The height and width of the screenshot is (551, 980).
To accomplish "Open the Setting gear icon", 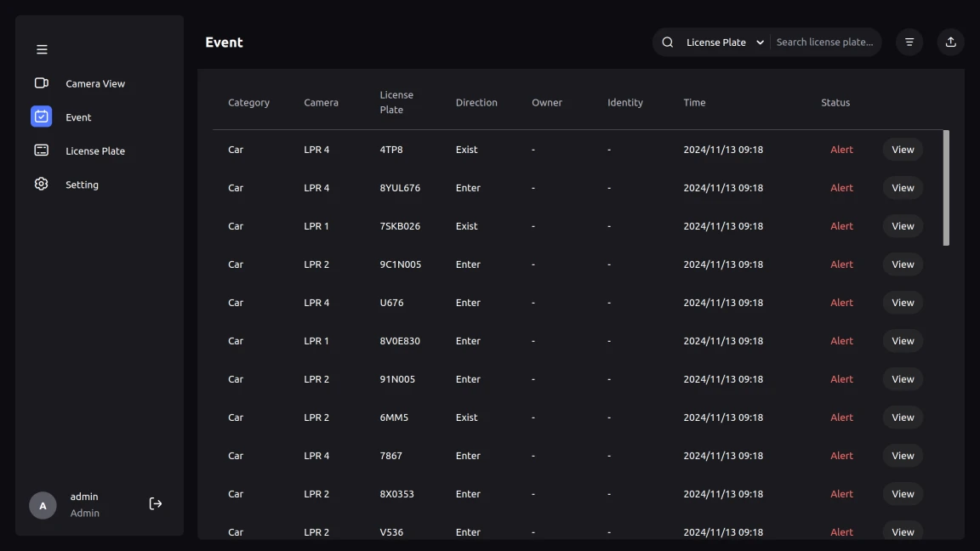I will (41, 185).
